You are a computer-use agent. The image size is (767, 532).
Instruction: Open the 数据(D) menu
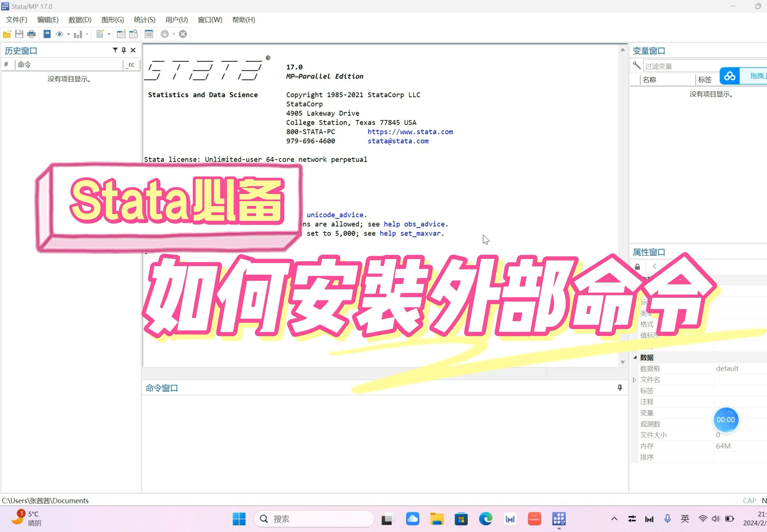coord(80,20)
